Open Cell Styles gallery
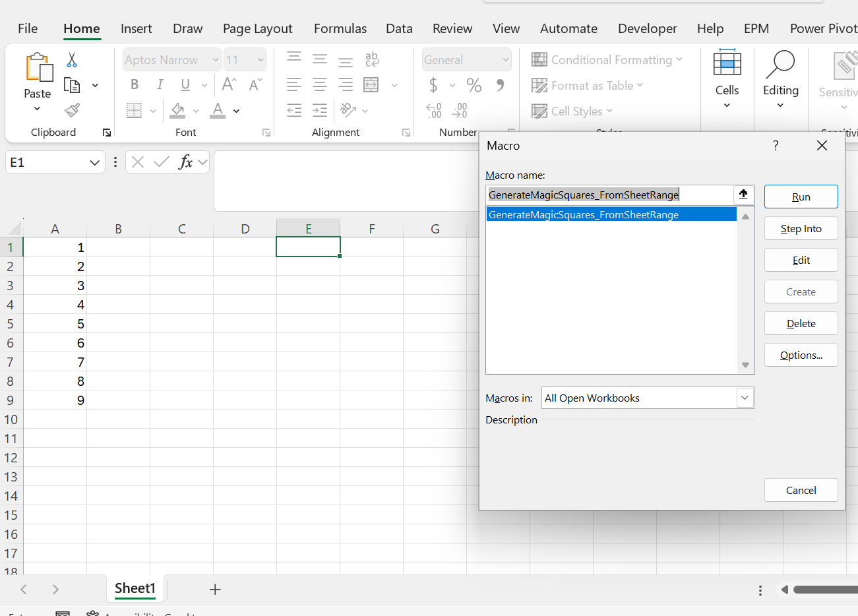The width and height of the screenshot is (858, 616). [572, 111]
